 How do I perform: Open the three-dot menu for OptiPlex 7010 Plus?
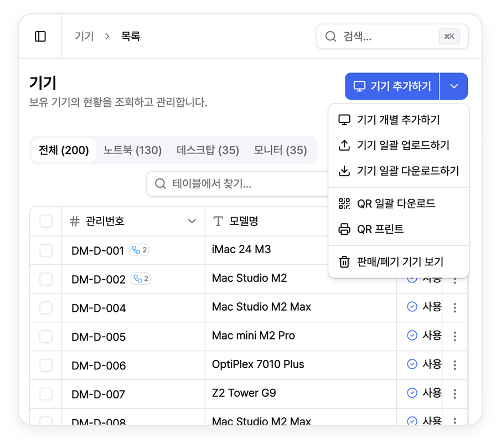(x=454, y=365)
